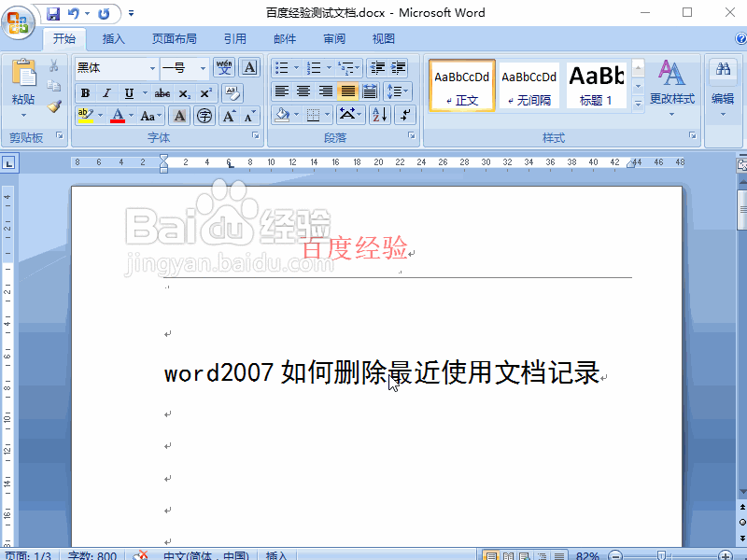The height and width of the screenshot is (560, 747).
Task: Cut the selection with scissors icon
Action: pos(54,65)
